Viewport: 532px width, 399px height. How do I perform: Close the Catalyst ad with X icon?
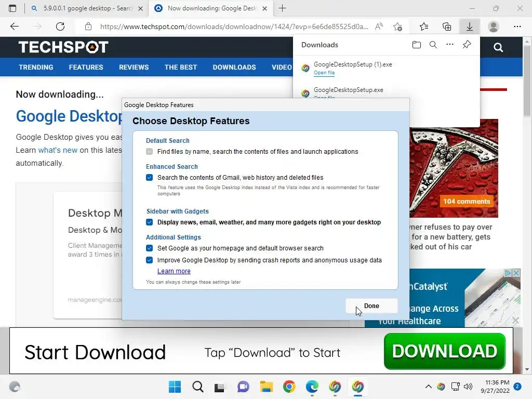point(516,273)
